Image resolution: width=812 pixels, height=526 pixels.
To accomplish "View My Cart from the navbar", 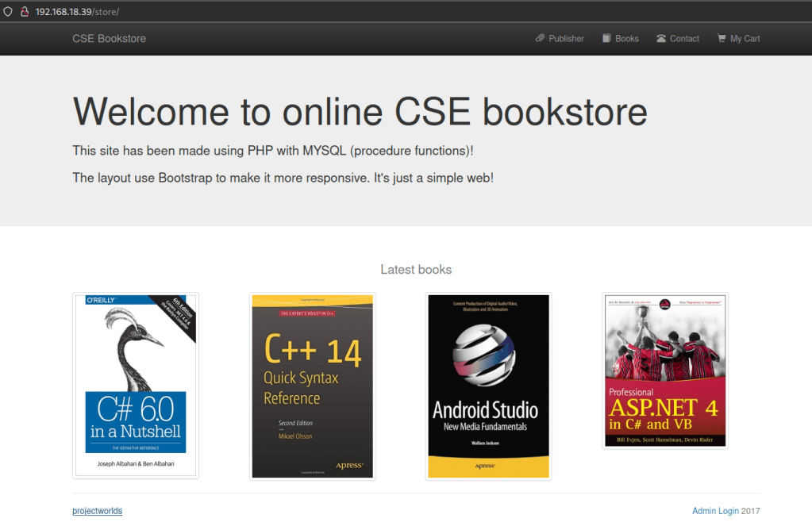I will (x=745, y=38).
